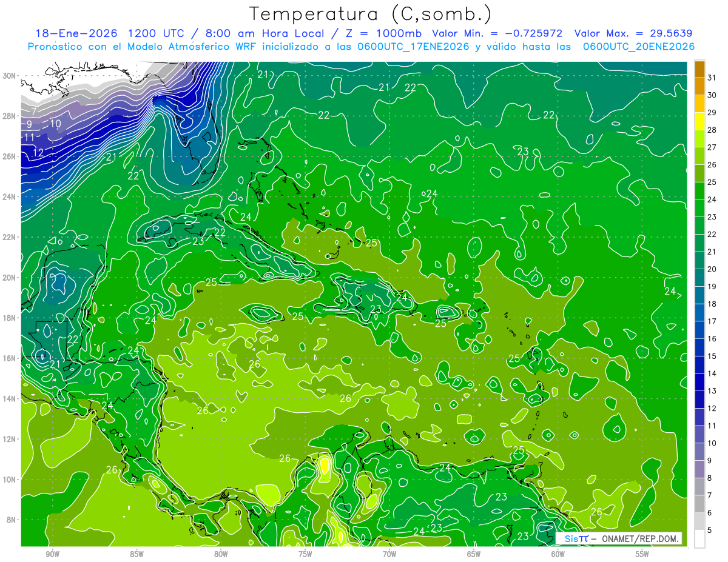Viewport: 728px width, 562px height.
Task: Click the colorbar scale label '31'
Action: point(712,77)
